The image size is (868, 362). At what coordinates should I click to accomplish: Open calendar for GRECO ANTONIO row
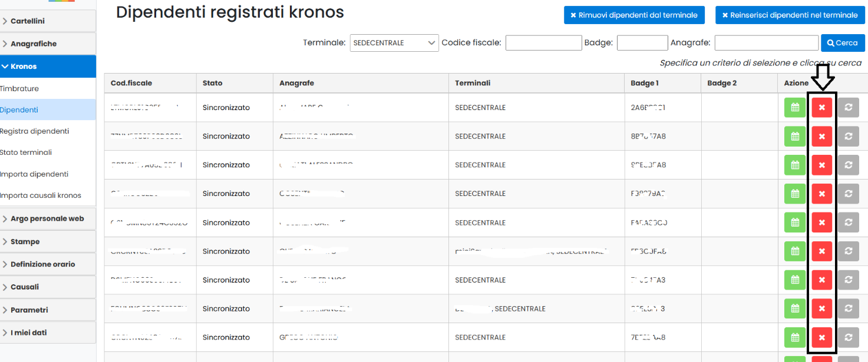(795, 337)
